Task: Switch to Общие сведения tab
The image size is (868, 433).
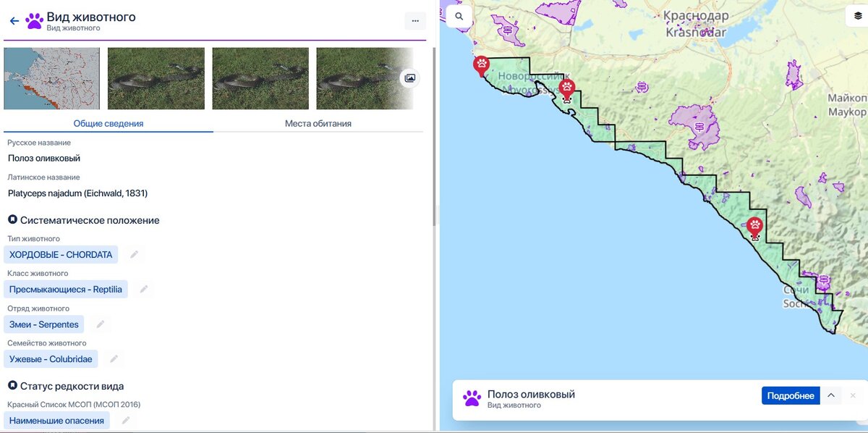Action: pos(109,124)
